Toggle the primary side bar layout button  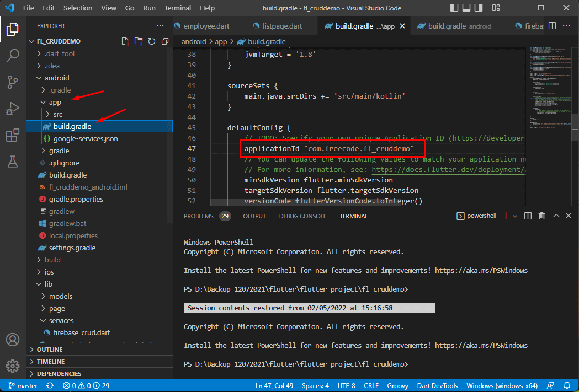pos(454,8)
